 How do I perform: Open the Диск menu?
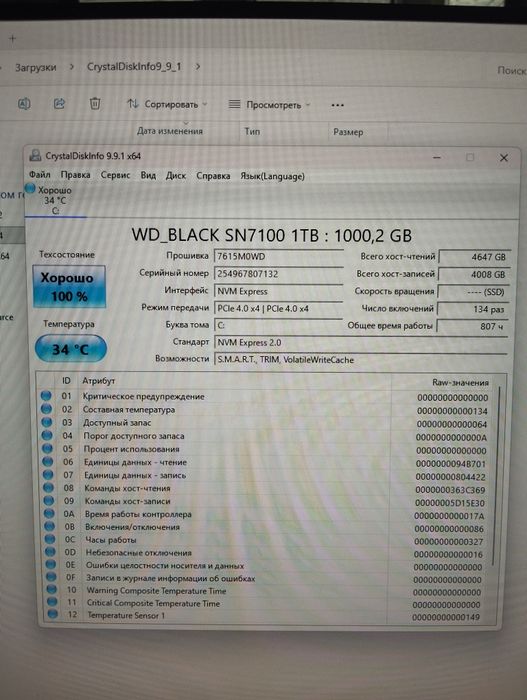[176, 175]
